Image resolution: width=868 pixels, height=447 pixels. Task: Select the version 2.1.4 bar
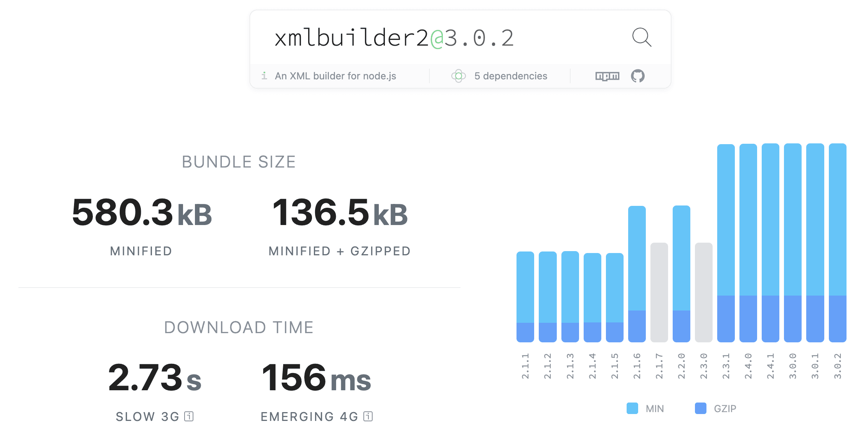pyautogui.click(x=592, y=297)
